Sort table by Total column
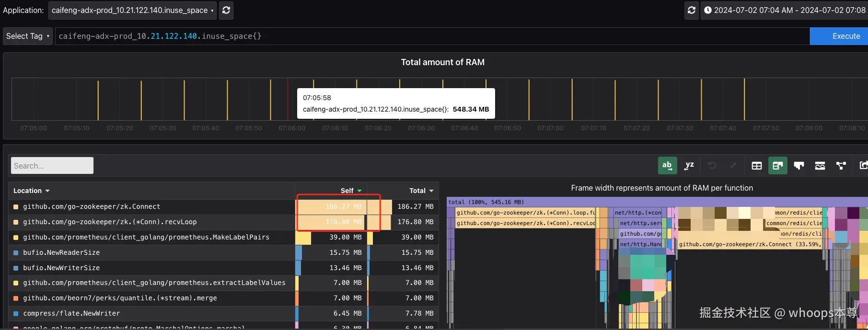Screen dimensions: 868x330 [x=421, y=191]
